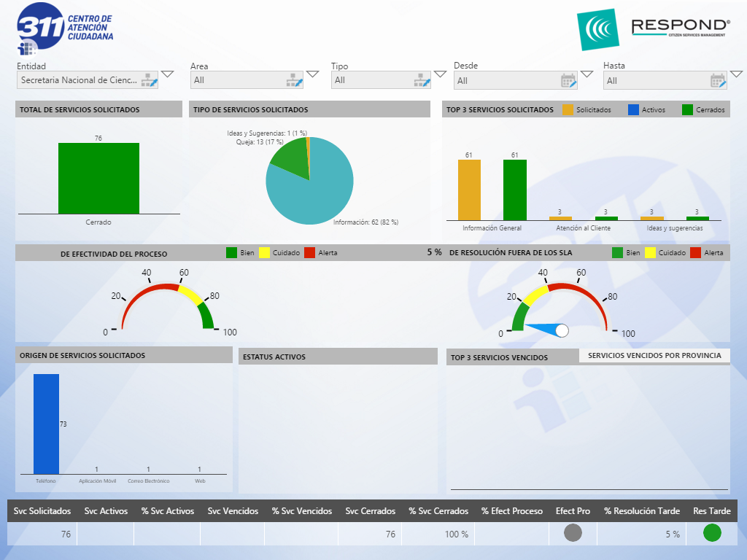
Task: Open the Tipo hierarchy picker icon
Action: 422,80
